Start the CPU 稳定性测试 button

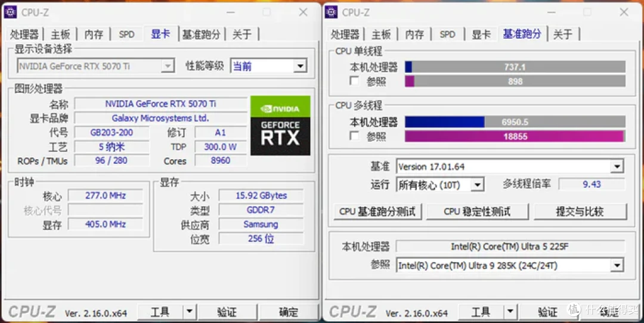pyautogui.click(x=477, y=212)
